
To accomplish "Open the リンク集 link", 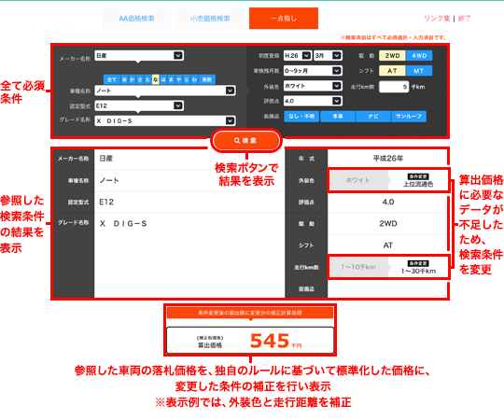I will tap(437, 19).
